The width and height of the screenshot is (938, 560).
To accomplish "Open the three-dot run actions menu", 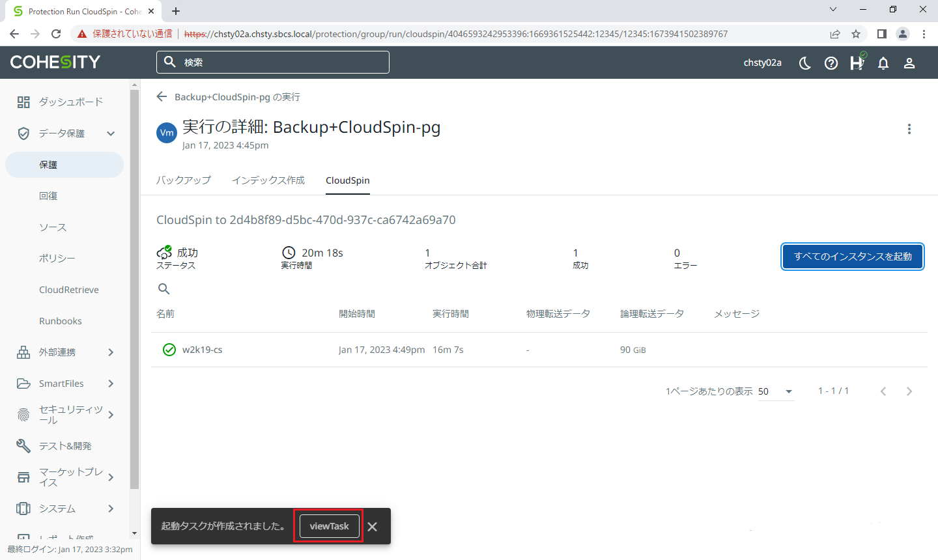I will (x=909, y=129).
